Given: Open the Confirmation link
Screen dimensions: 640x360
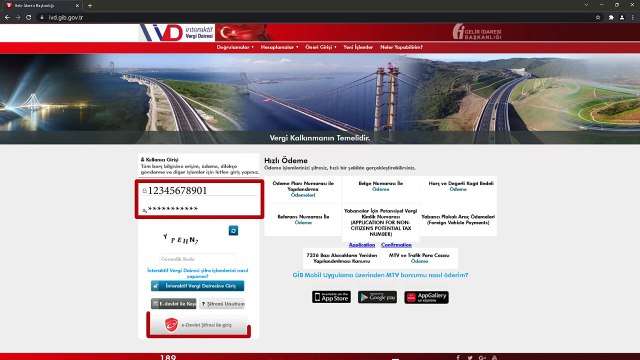Looking at the screenshot, I should pos(396,245).
